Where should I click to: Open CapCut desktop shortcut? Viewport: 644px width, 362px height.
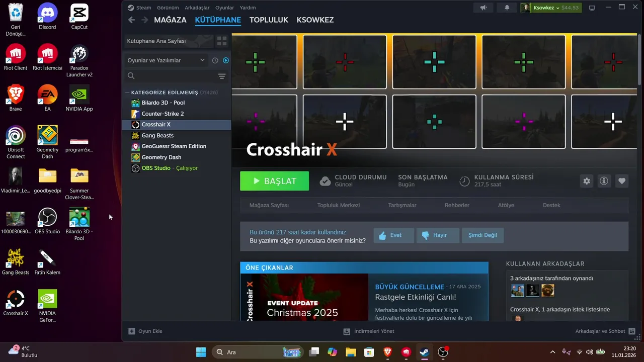(79, 17)
